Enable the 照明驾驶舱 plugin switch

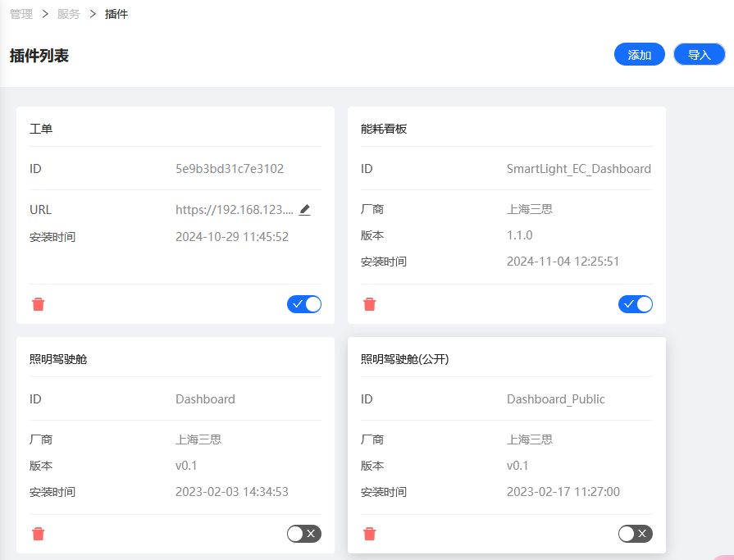[x=304, y=533]
